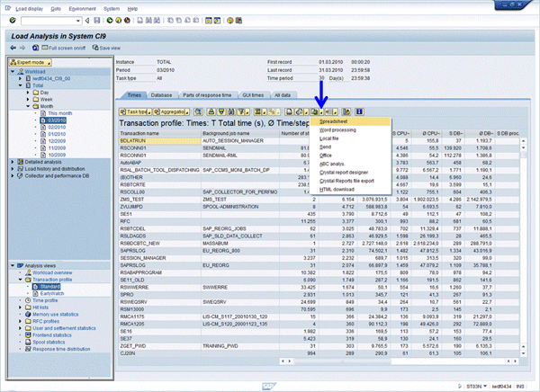Click the Save view button

click(106, 48)
